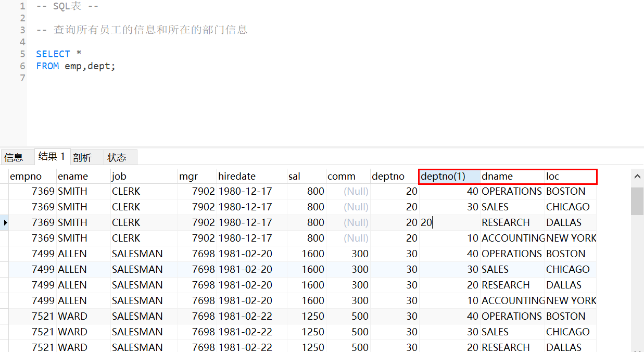
Task: Click the current-row indicator arrow
Action: pyautogui.click(x=5, y=223)
